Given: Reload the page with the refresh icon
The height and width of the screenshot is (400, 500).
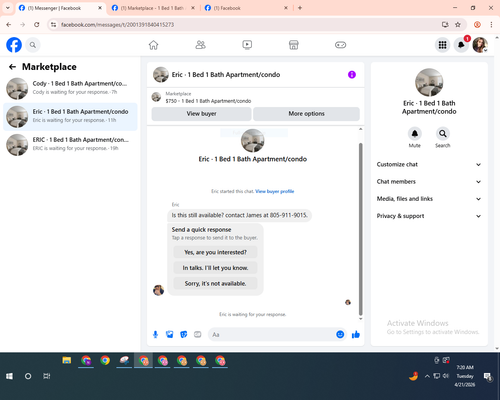Looking at the screenshot, I should [37, 25].
